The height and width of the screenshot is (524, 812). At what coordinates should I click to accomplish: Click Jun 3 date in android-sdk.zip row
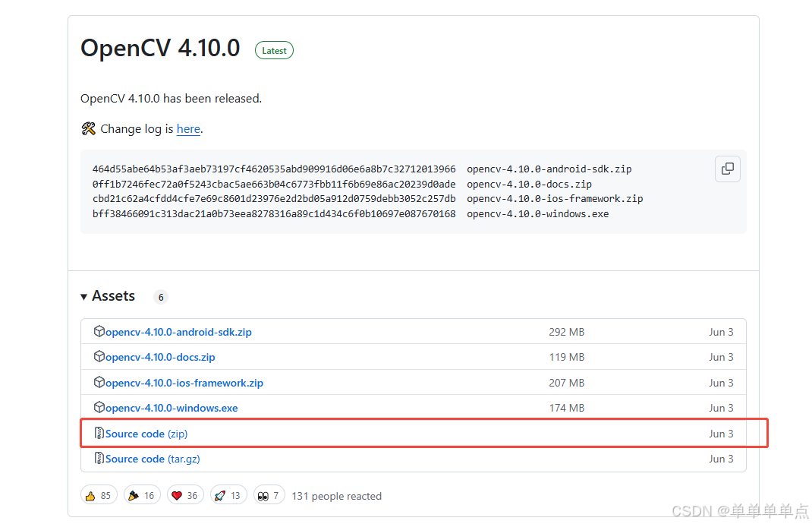[721, 332]
